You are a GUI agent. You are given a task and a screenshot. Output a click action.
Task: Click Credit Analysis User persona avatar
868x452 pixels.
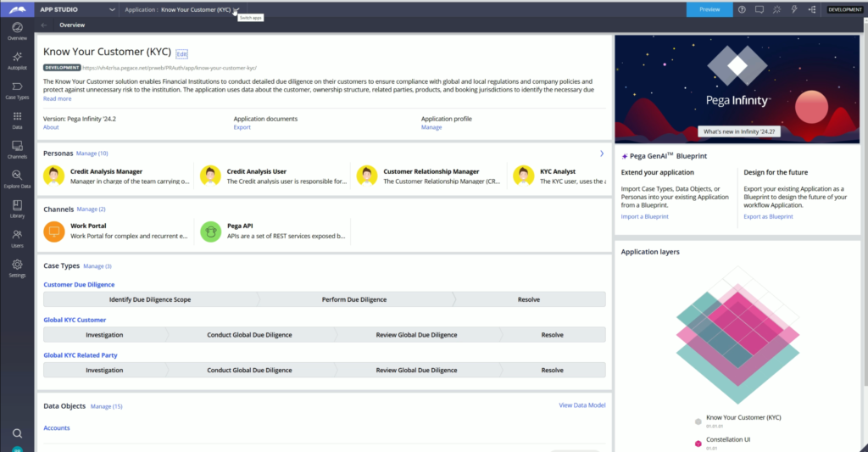coord(210,176)
